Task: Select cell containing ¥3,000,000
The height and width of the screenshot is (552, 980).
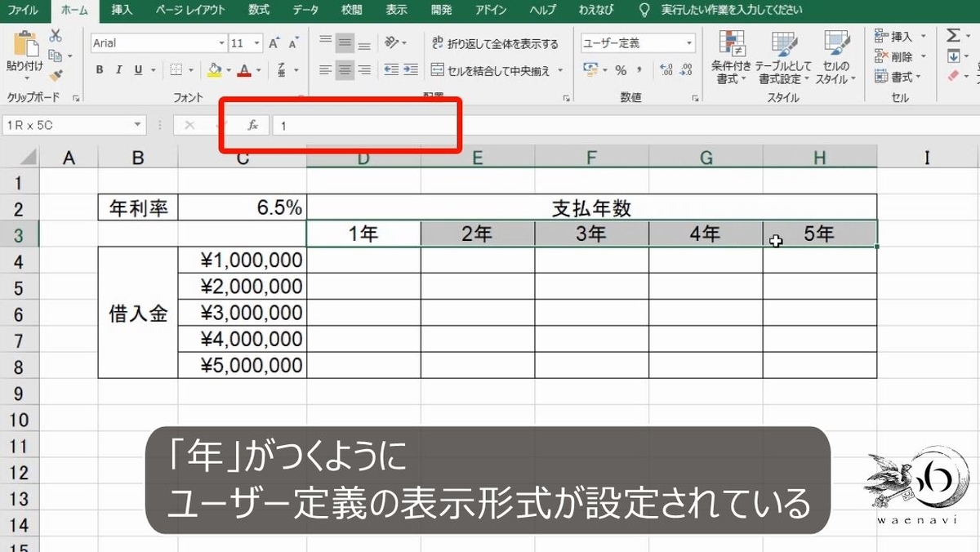Action: click(x=243, y=314)
